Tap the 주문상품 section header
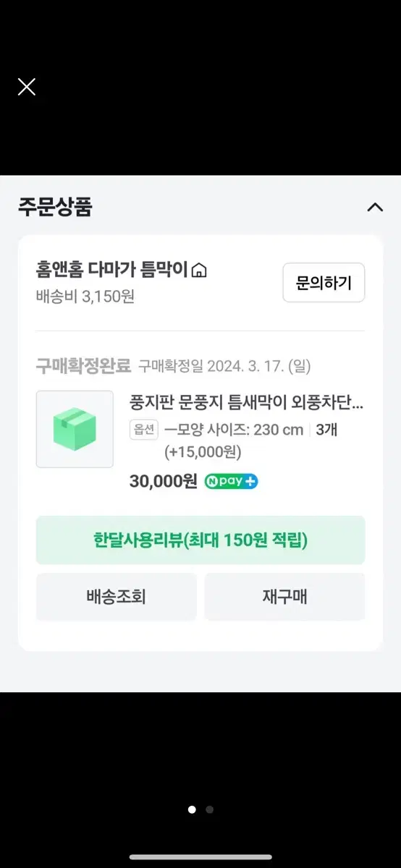This screenshot has width=401, height=868. tap(56, 208)
